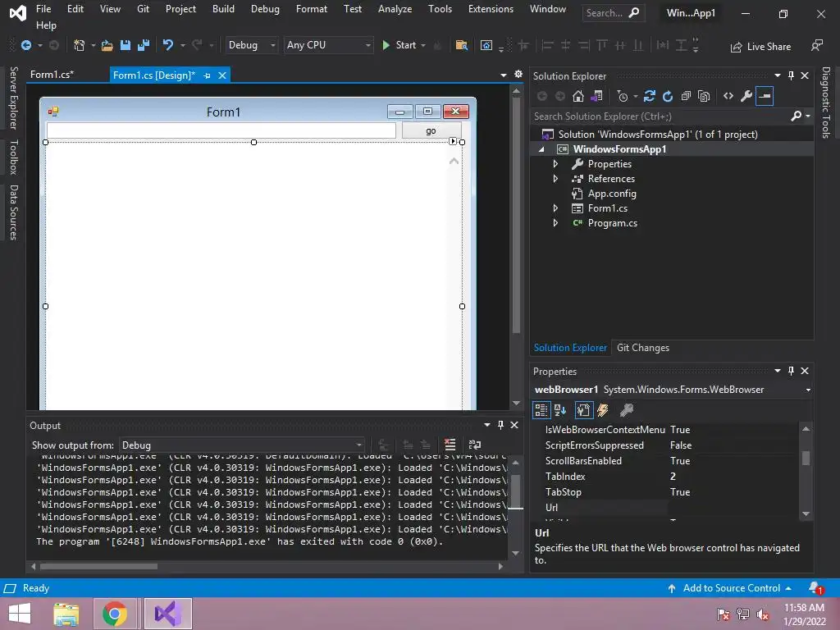Click the Open File folder icon
The height and width of the screenshot is (630, 840).
click(x=107, y=46)
